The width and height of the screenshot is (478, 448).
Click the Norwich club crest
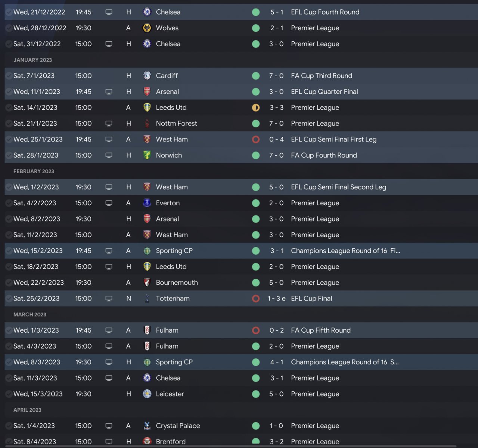(x=147, y=155)
